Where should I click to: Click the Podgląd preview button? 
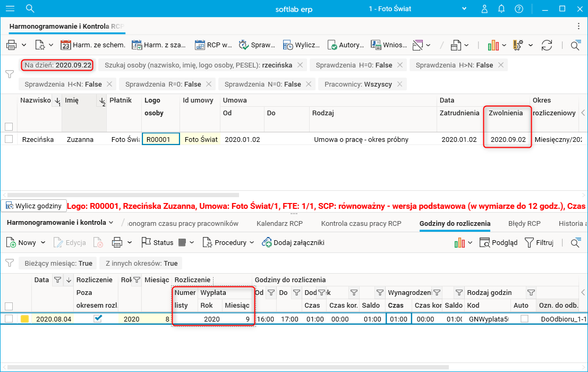[x=498, y=243]
